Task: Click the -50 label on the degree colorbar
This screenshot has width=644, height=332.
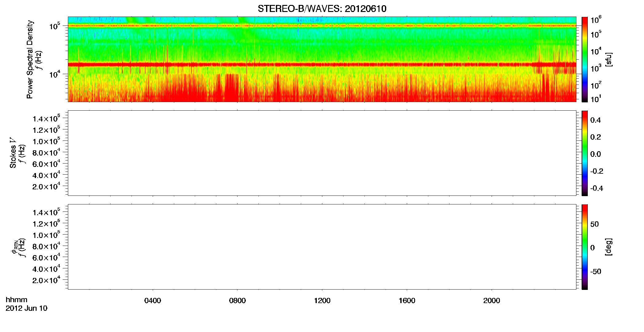Action: [x=596, y=272]
